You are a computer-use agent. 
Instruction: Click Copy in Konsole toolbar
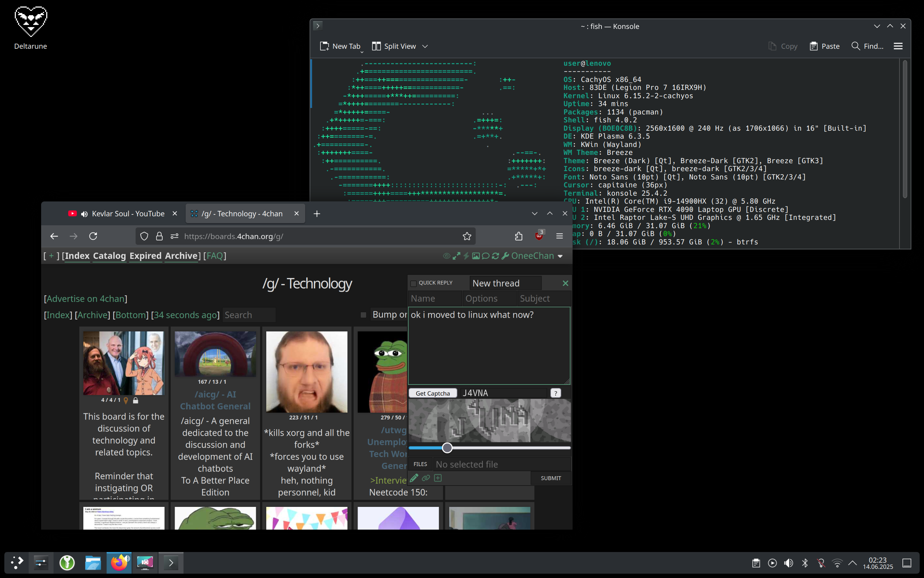pyautogui.click(x=783, y=46)
